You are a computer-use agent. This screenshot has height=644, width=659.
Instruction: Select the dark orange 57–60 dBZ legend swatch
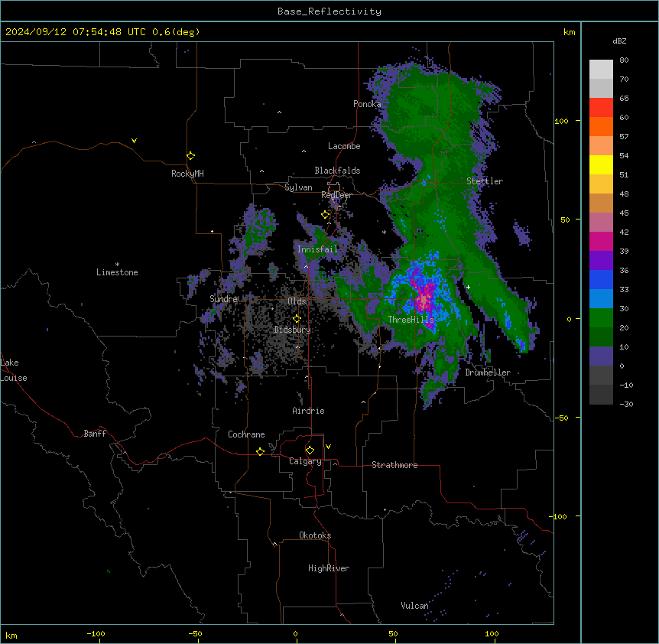tap(601, 126)
